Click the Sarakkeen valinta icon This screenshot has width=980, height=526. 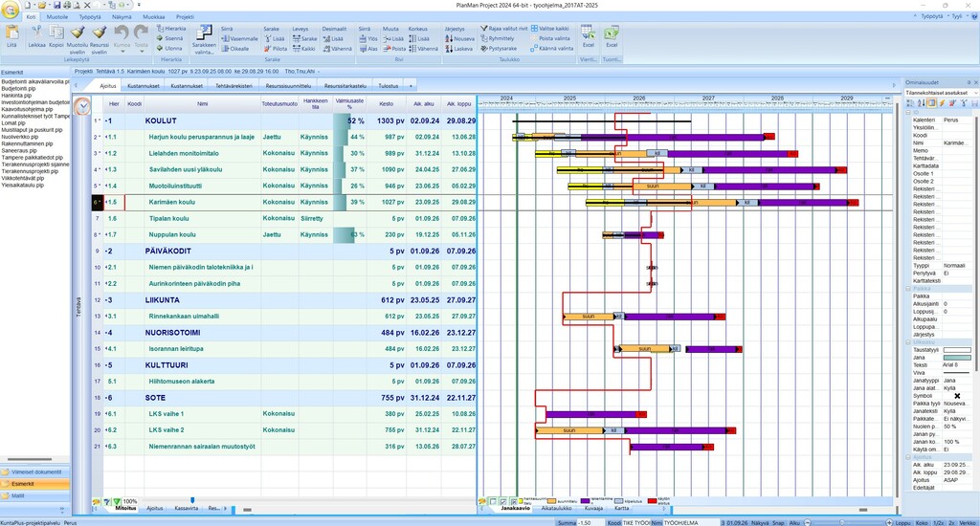[x=204, y=33]
